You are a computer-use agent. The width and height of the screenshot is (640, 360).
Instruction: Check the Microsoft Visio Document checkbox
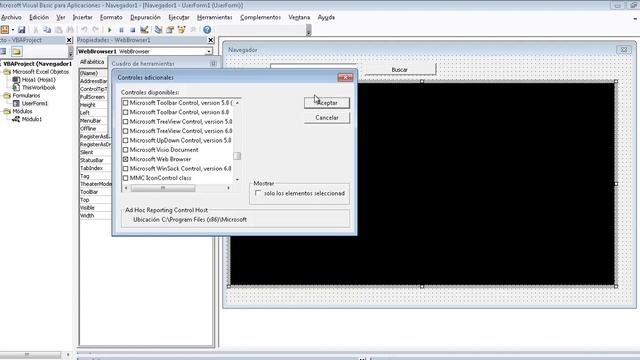pos(126,150)
